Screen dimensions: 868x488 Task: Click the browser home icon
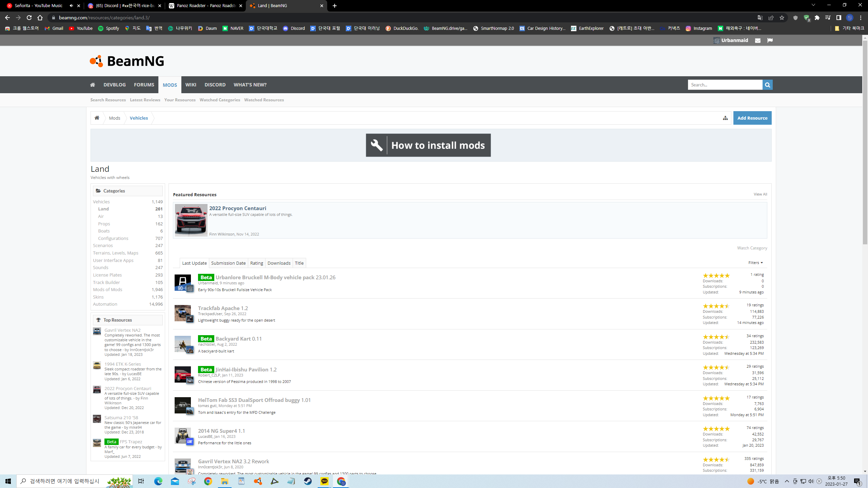[40, 18]
